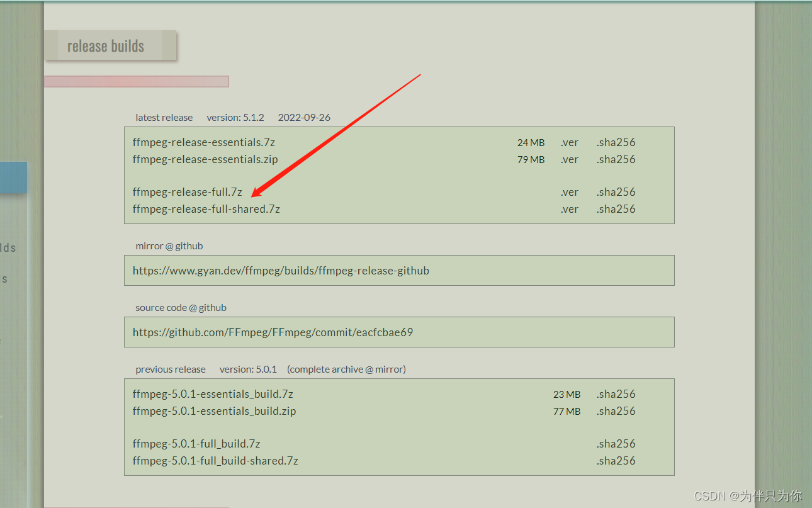Open the .ver file for ffmpeg-release-essentials.7z
The image size is (812, 508).
[569, 142]
